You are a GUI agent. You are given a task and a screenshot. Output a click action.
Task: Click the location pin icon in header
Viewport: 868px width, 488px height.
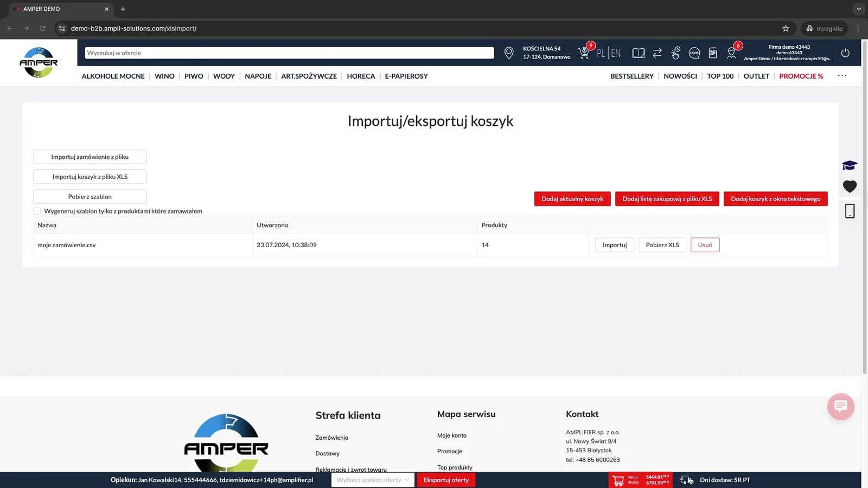click(509, 53)
